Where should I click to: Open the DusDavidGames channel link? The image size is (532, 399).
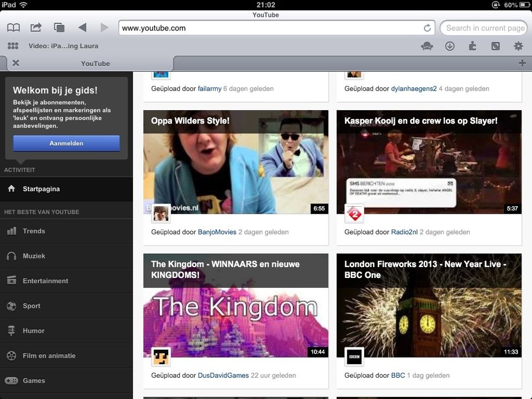tap(223, 375)
